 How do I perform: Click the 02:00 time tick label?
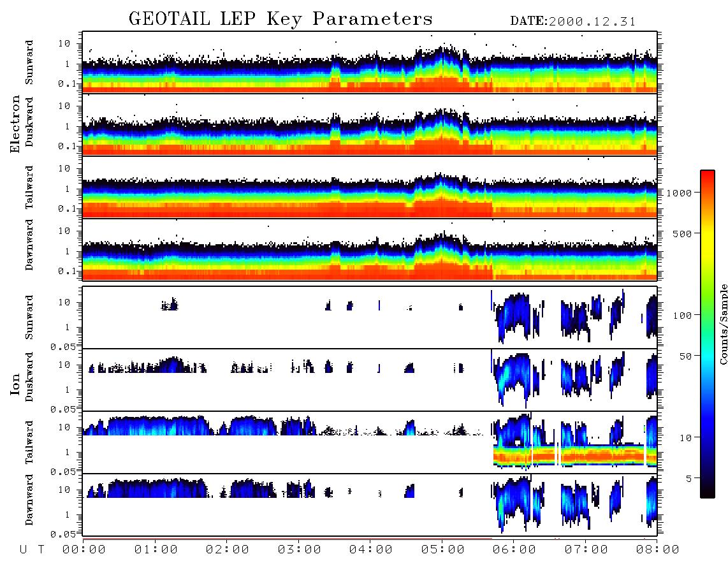pyautogui.click(x=228, y=550)
